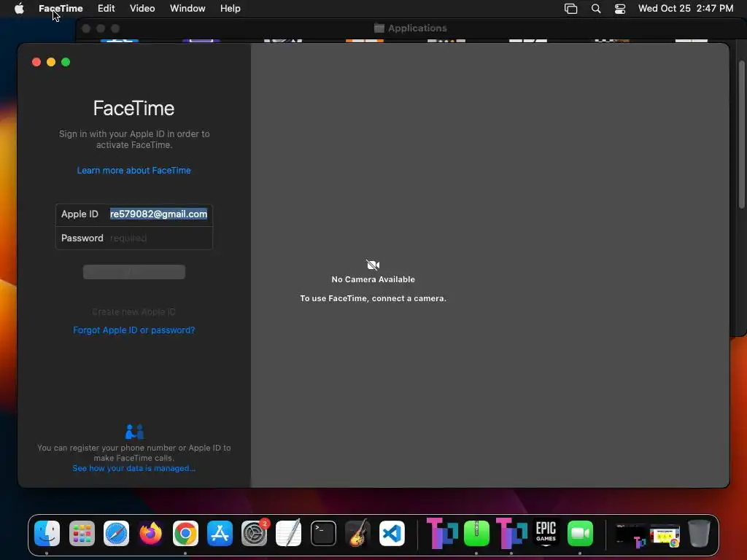
Task: Open the FaceTime menu in the menu bar
Action: pyautogui.click(x=61, y=9)
